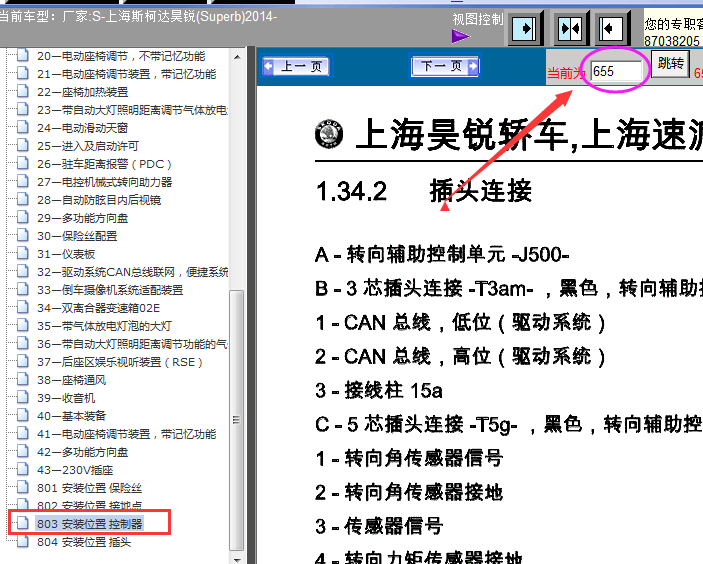Go to next page with 下一页
The width and height of the screenshot is (703, 564).
(x=445, y=67)
